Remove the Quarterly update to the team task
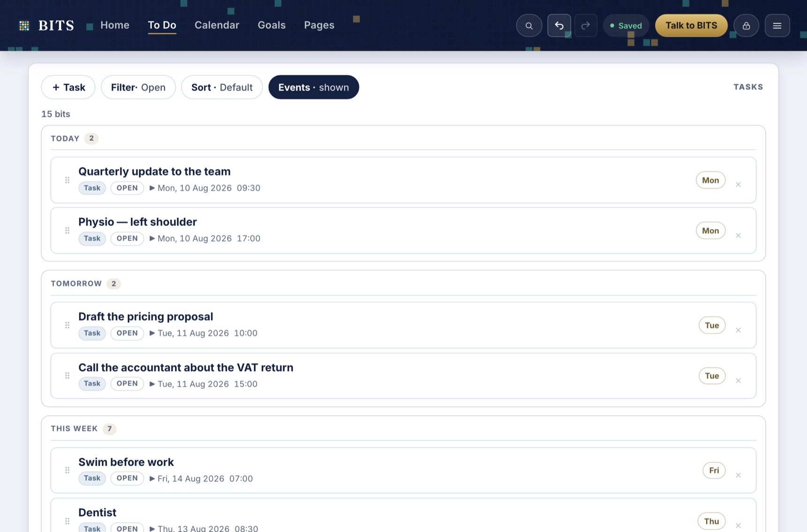The image size is (807, 532). (738, 184)
